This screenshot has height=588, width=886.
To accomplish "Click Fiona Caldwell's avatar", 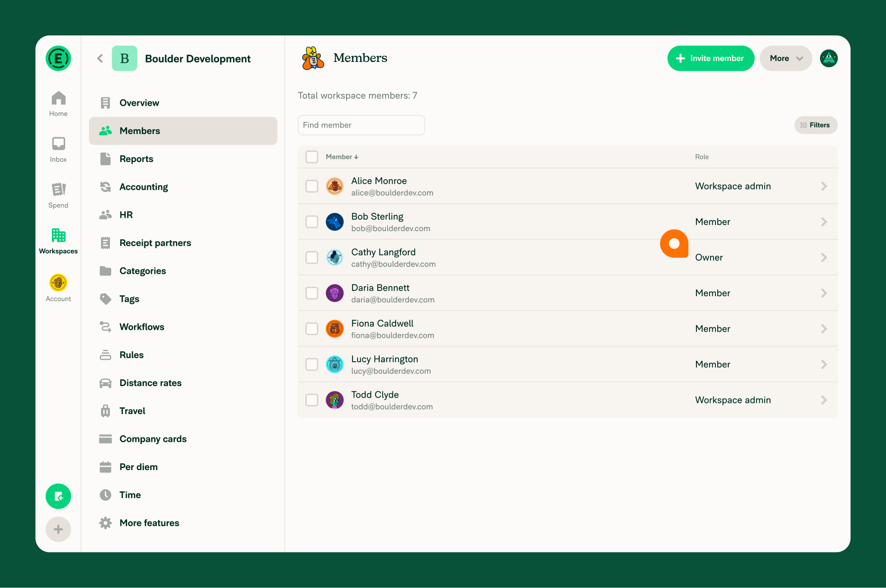I will click(x=334, y=329).
